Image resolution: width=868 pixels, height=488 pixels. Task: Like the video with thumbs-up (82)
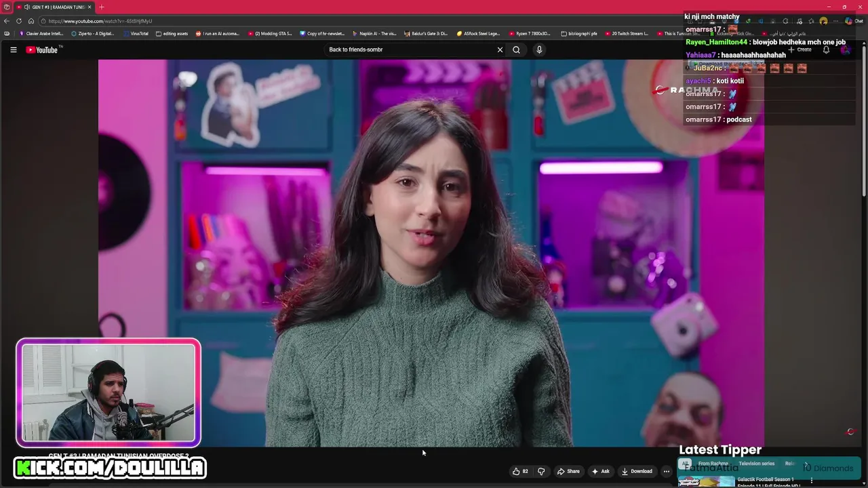tap(520, 471)
